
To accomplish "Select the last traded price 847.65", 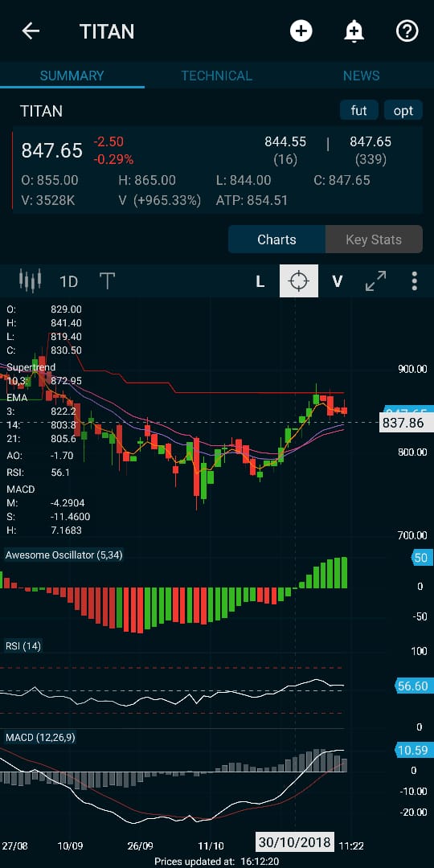I will click(x=52, y=150).
